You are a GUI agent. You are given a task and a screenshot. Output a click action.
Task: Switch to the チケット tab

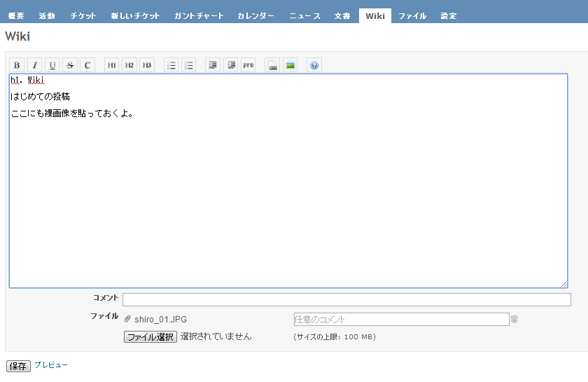click(83, 16)
